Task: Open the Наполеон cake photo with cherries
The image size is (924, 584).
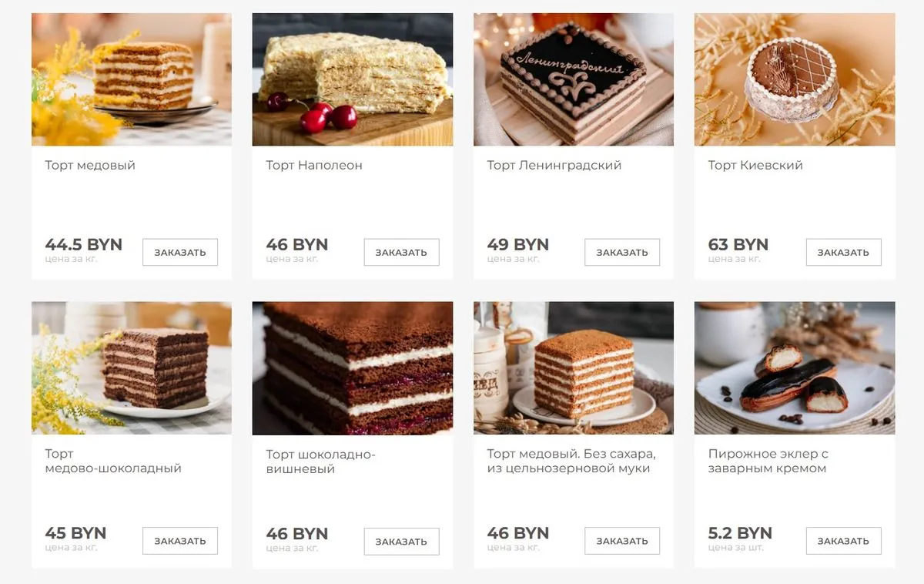Action: (353, 79)
